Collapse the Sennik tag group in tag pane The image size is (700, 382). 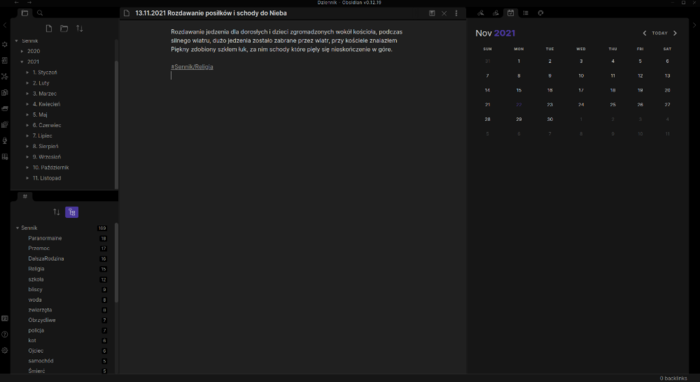[x=17, y=228]
